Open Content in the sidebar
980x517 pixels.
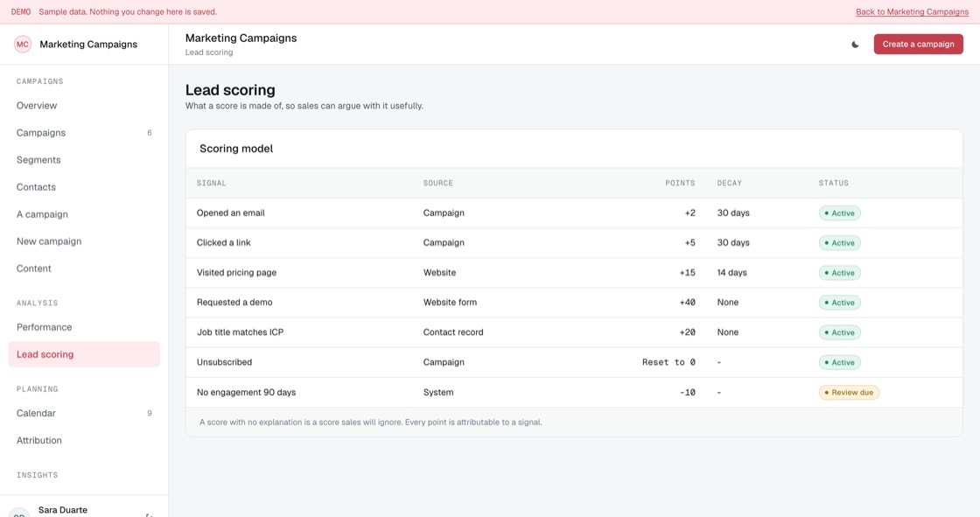click(84, 269)
